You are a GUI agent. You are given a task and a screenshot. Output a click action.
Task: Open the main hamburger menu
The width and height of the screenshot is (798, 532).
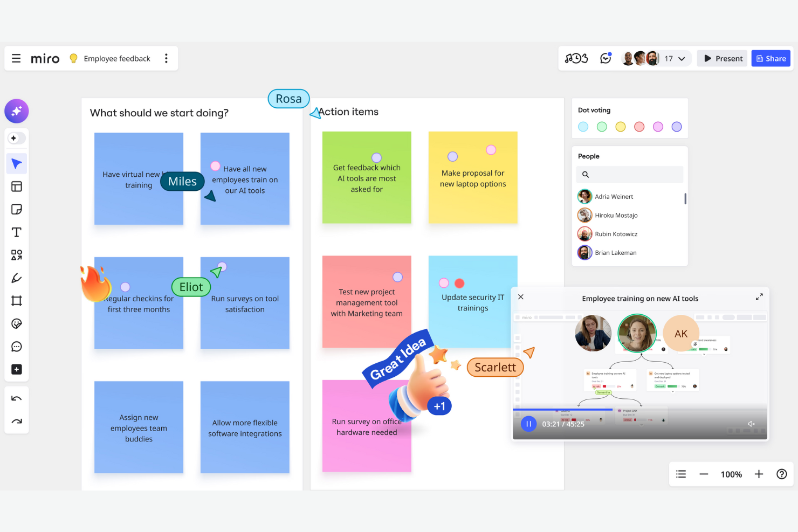pyautogui.click(x=16, y=58)
